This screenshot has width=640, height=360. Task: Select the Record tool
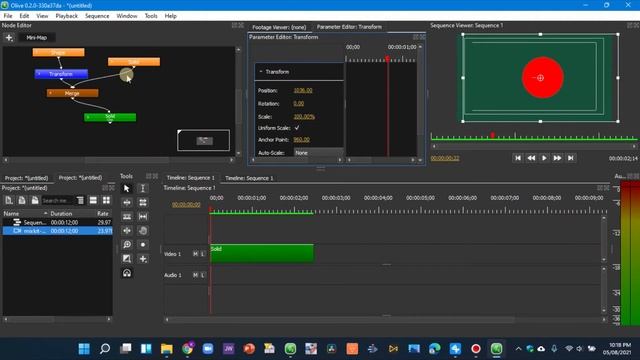coord(143,244)
